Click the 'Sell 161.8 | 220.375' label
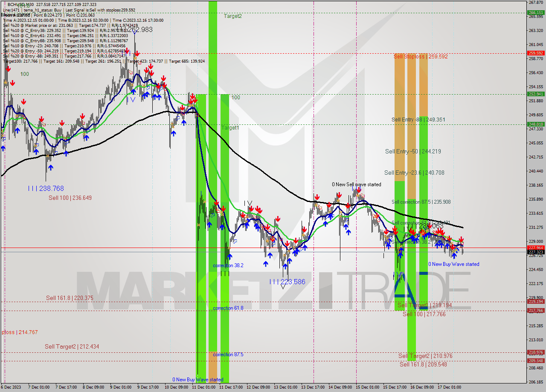This screenshot has width=546, height=392. coord(70,298)
